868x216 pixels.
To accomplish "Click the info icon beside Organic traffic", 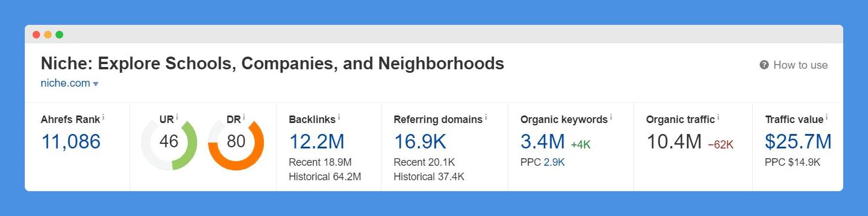I will click(x=719, y=117).
